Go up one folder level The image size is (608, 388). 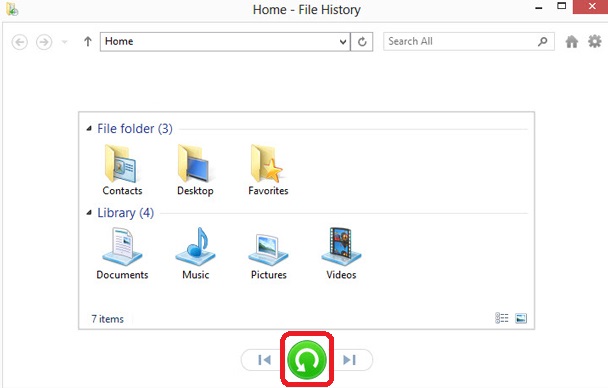tap(88, 41)
